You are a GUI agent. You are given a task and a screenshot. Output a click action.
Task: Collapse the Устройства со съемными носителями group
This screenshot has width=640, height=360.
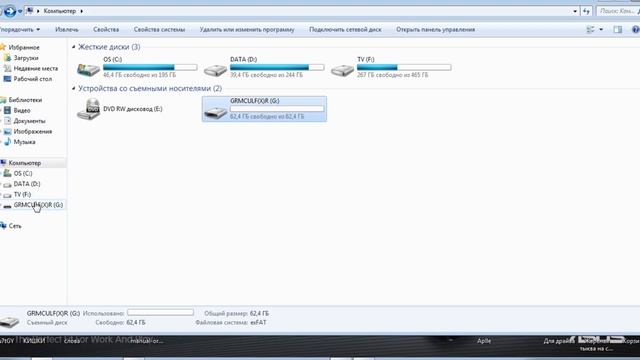[73, 88]
